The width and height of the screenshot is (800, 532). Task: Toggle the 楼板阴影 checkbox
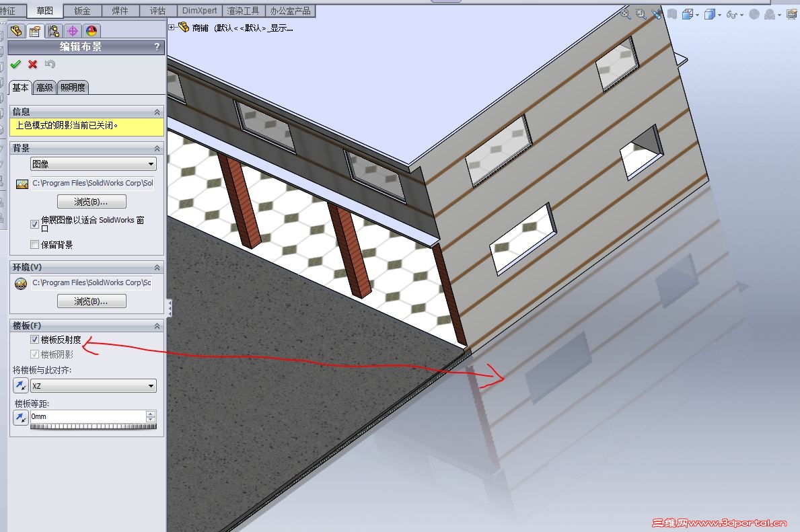click(x=35, y=354)
